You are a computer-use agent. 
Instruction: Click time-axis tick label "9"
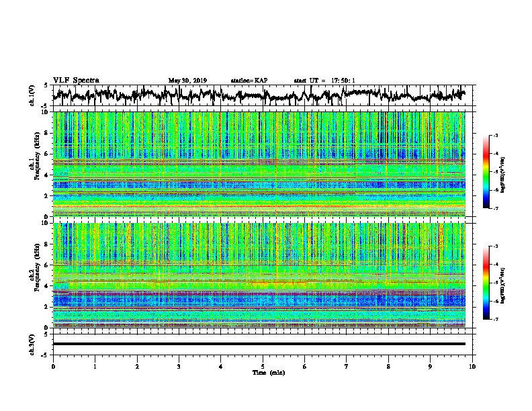430,367
